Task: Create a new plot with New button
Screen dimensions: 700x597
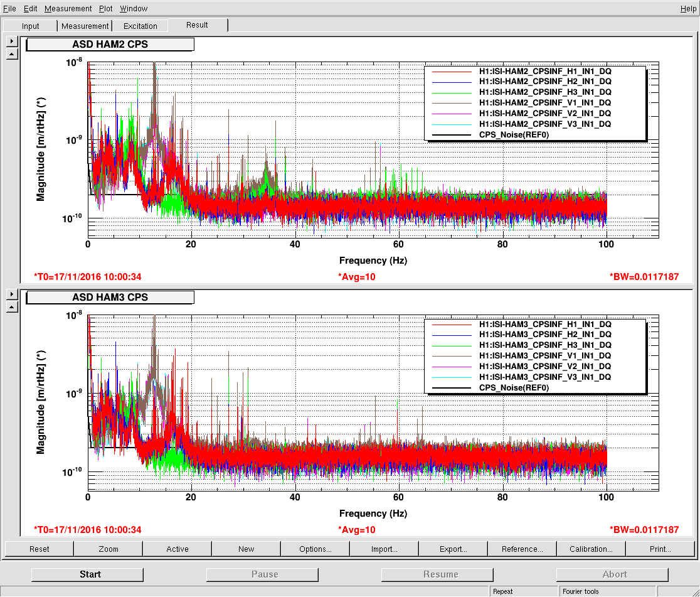Action: pos(247,549)
